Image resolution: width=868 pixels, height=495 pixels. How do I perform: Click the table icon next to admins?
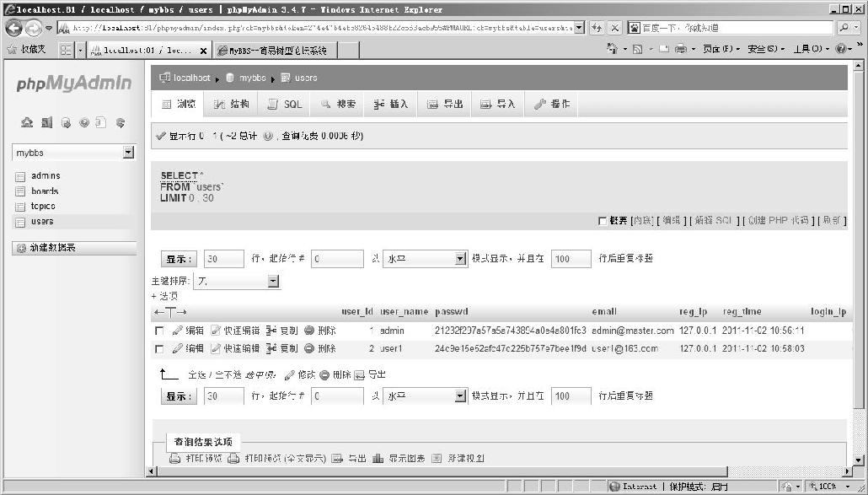click(x=20, y=176)
